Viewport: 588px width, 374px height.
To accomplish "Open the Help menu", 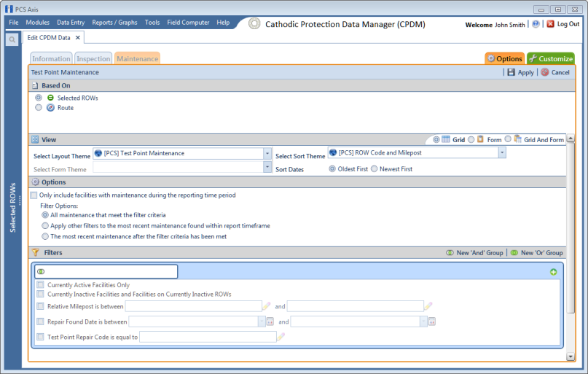I will tap(223, 23).
